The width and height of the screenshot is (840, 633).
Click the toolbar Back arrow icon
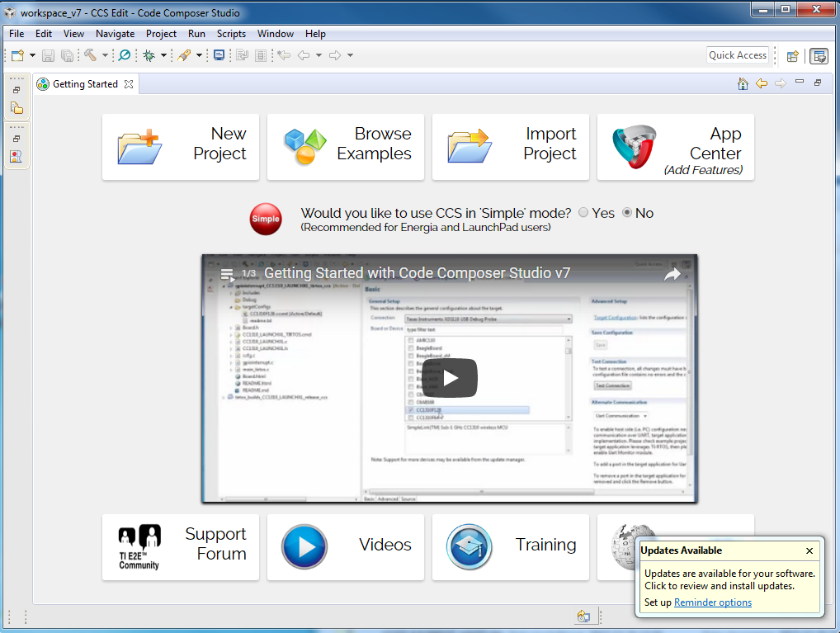coord(304,55)
